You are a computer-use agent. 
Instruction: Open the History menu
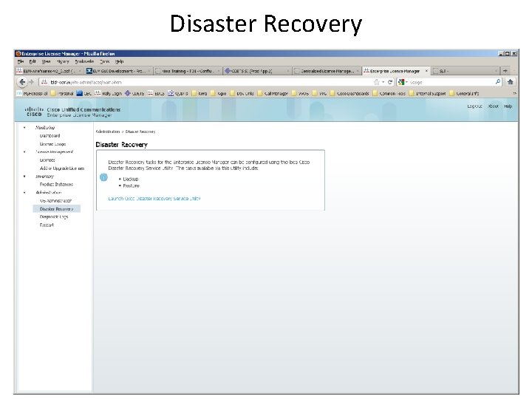coord(63,61)
